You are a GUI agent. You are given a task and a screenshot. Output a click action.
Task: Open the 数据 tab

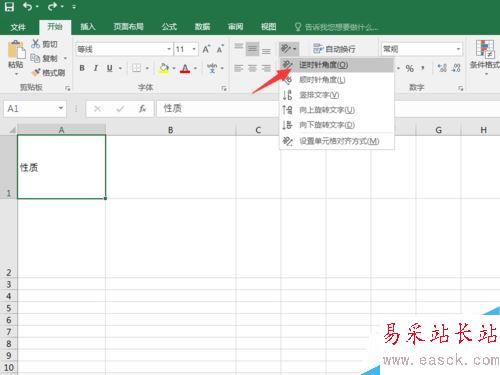202,27
